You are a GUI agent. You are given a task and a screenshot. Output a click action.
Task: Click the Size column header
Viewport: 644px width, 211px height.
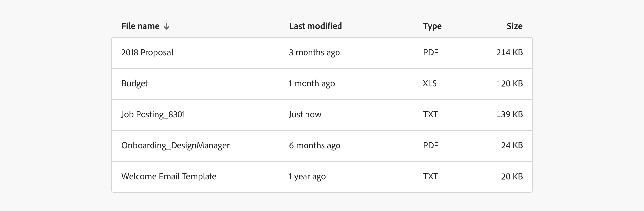pos(514,26)
